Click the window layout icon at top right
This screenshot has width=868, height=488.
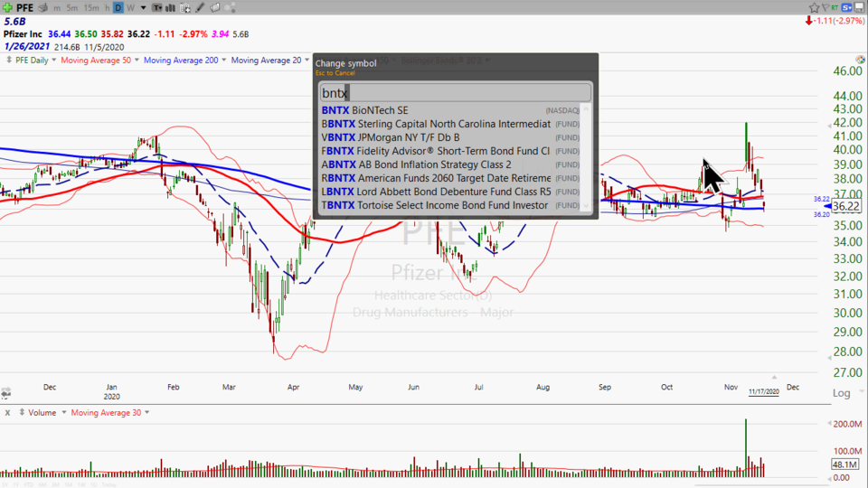pos(860,8)
